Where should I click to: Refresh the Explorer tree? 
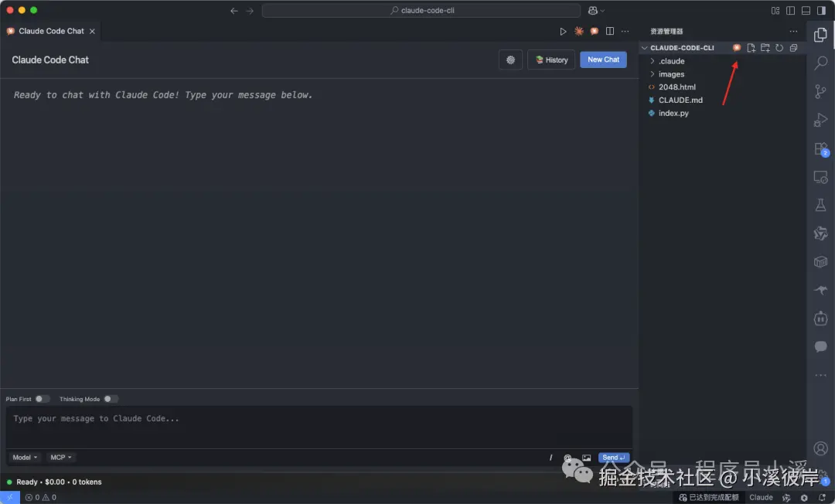(779, 48)
